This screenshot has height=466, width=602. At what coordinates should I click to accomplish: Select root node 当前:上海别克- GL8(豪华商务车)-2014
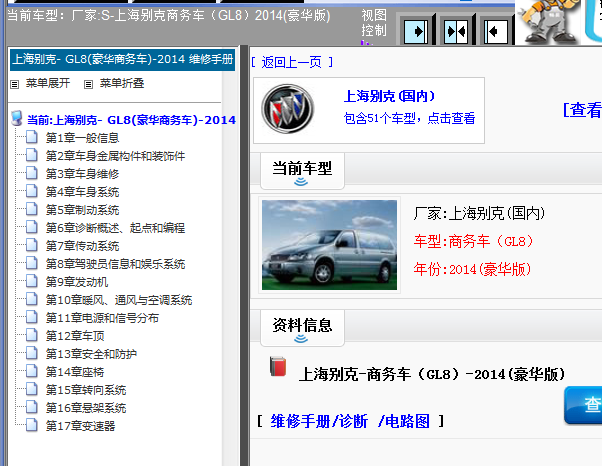click(131, 120)
